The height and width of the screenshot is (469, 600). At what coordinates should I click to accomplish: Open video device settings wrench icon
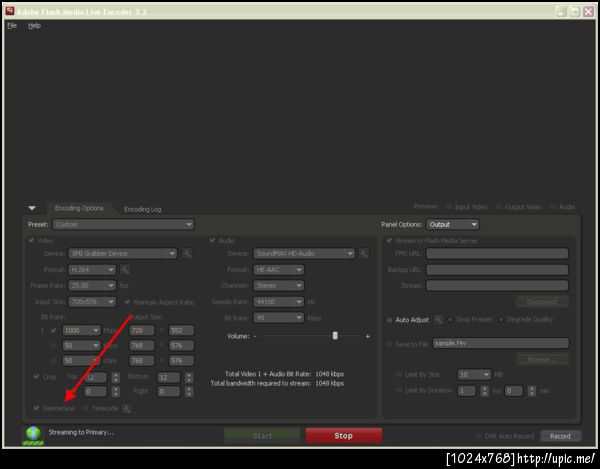coord(187,253)
